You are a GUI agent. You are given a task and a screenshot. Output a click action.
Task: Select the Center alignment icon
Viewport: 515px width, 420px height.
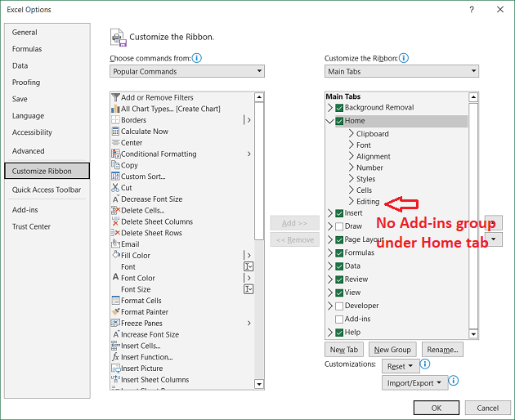coord(115,142)
